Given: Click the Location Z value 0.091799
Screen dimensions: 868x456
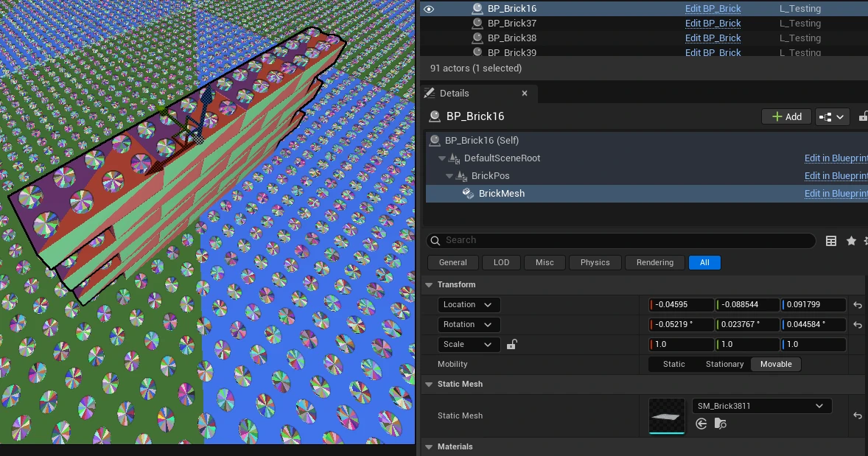Looking at the screenshot, I should [813, 304].
